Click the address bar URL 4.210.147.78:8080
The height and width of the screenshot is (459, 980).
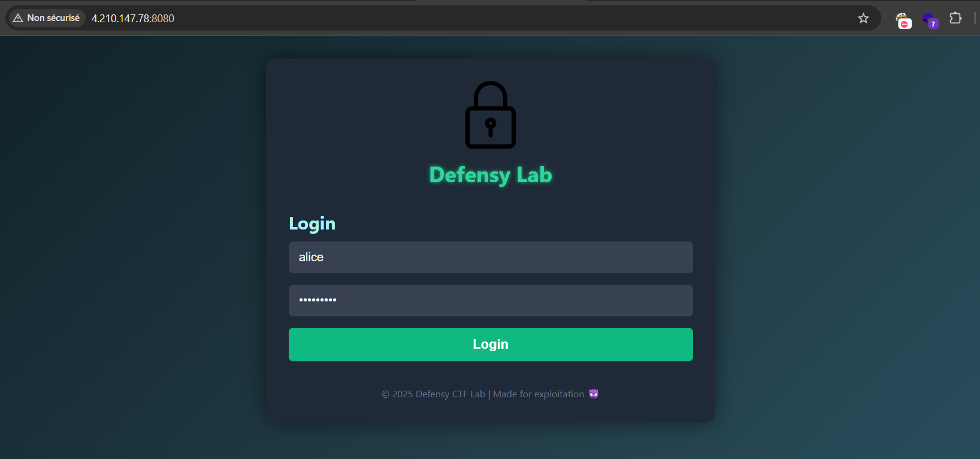click(133, 19)
